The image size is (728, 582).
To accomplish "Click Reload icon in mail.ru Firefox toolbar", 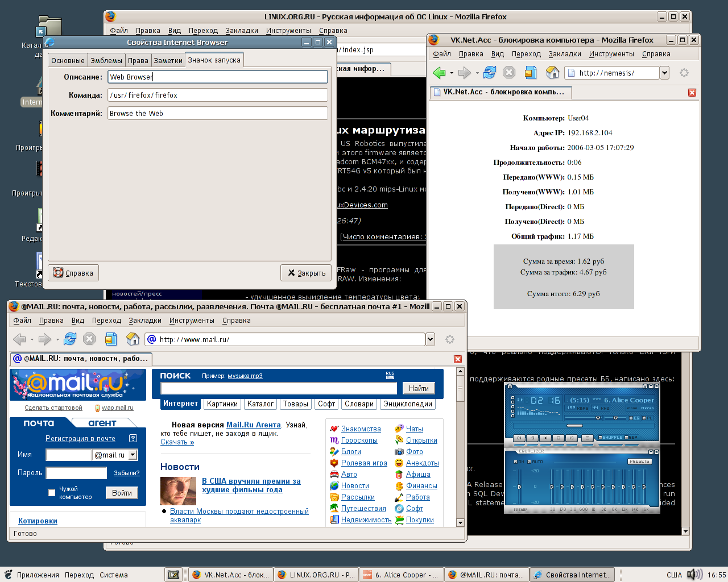I will click(70, 339).
